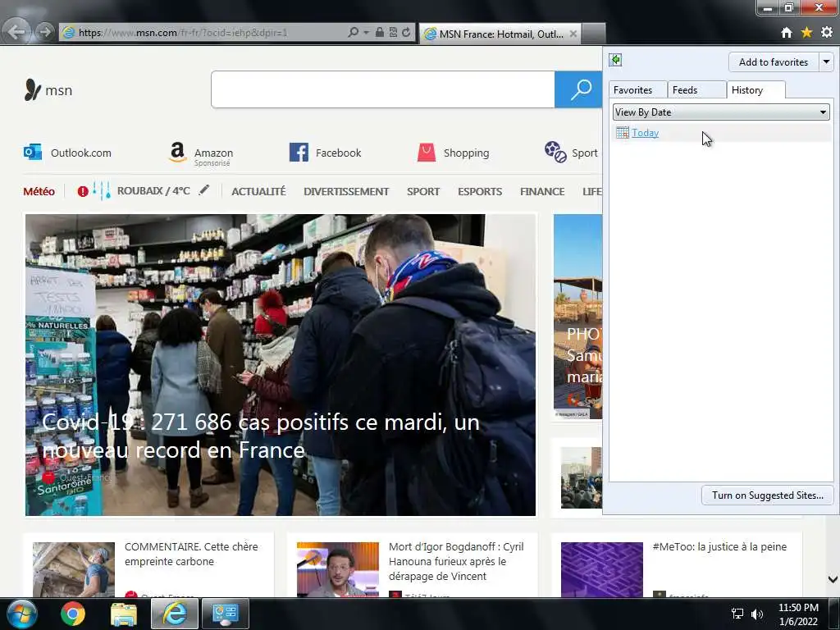Screen dimensions: 840x630
Task: Click the control panel taskbar icon
Action: [x=225, y=614]
